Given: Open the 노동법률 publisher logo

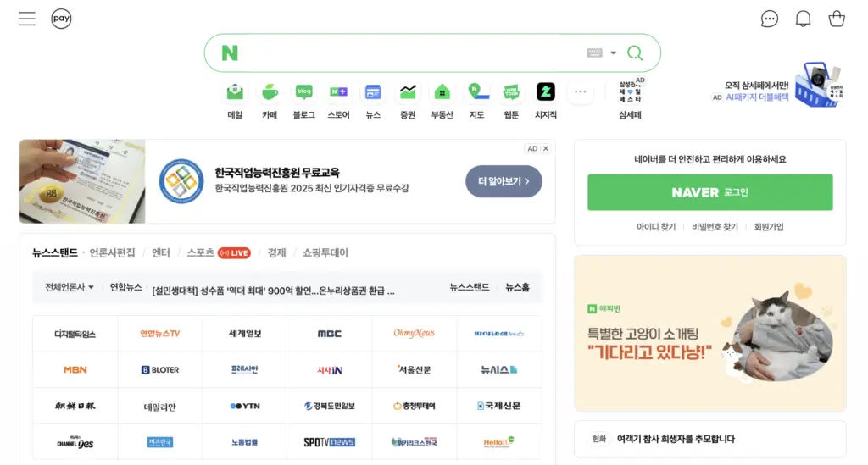Looking at the screenshot, I should 245,442.
